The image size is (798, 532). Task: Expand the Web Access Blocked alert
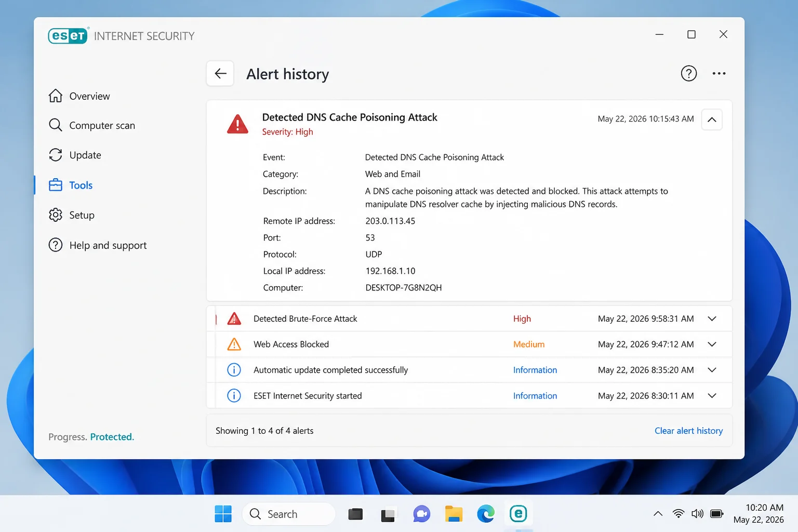712,344
